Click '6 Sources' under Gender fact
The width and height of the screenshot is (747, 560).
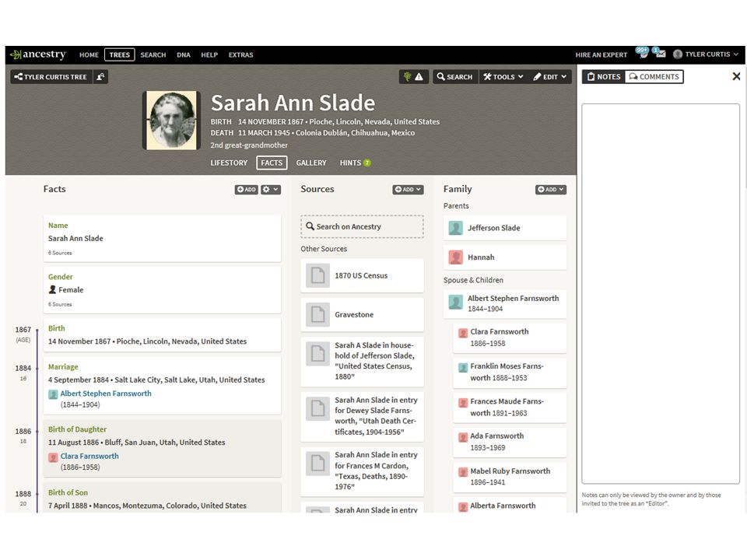coord(60,304)
